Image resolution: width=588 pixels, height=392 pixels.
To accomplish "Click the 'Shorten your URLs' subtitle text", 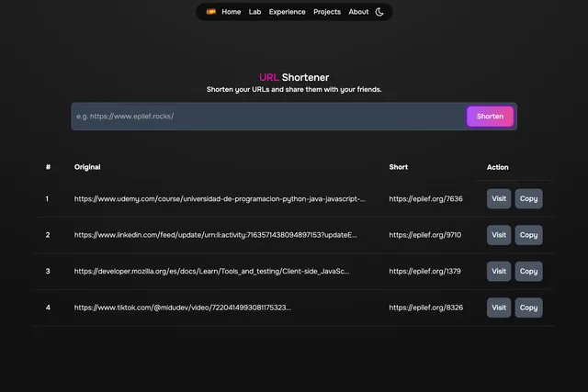I will pos(294,90).
